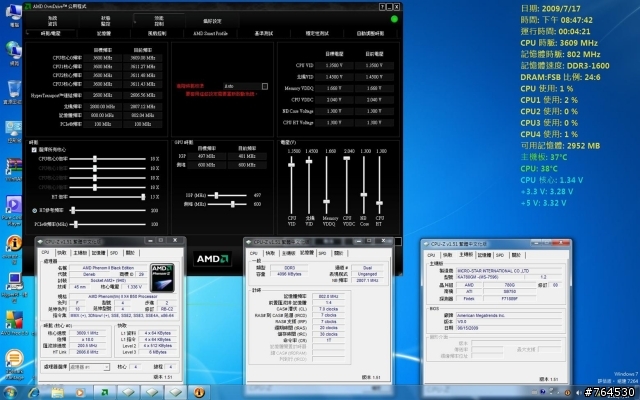Click the CPU VID target voltage field

(x=334, y=65)
